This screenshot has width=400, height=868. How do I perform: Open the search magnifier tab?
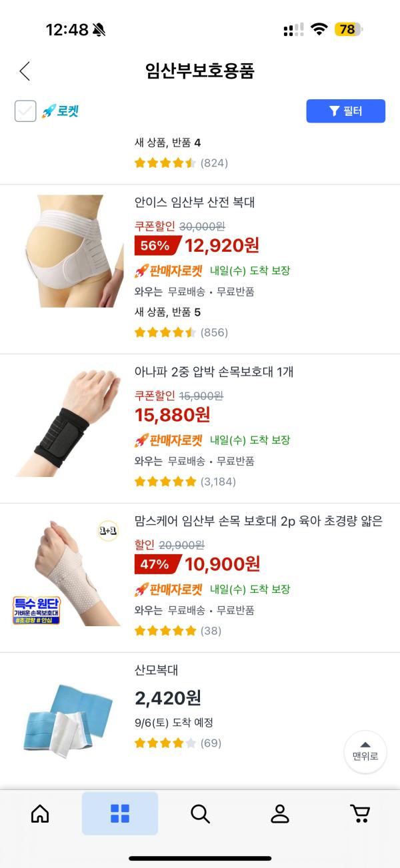(x=200, y=813)
